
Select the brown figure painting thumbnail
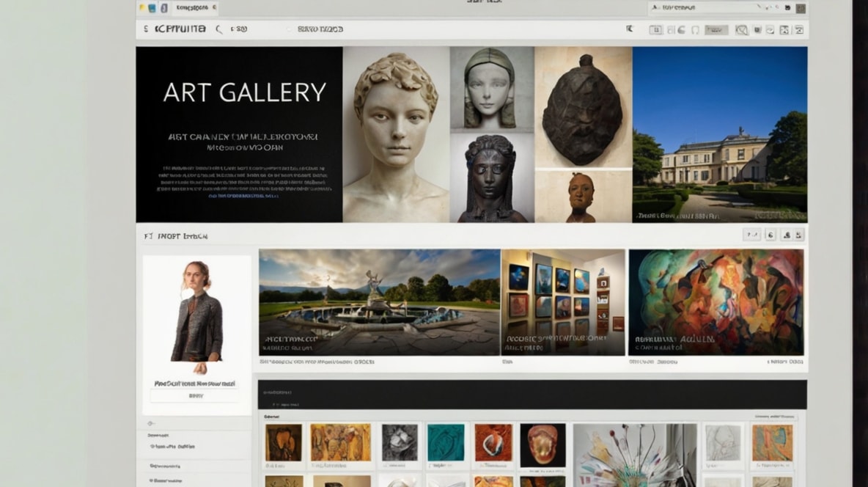pyautogui.click(x=284, y=443)
